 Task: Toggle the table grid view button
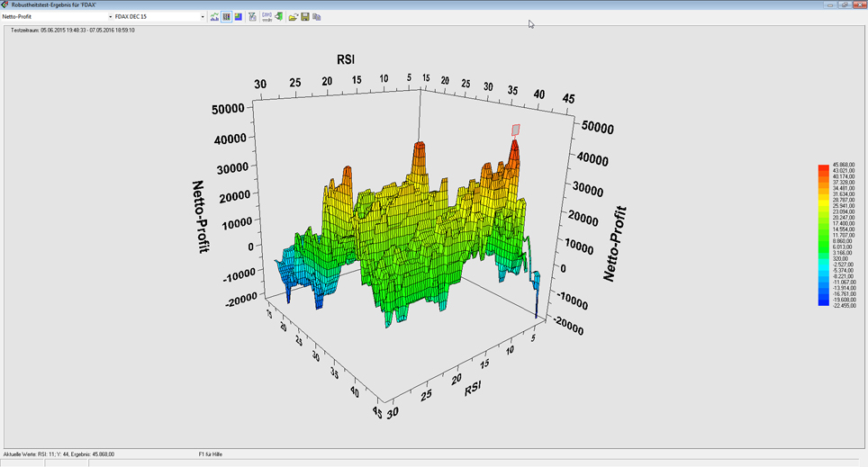tap(226, 16)
